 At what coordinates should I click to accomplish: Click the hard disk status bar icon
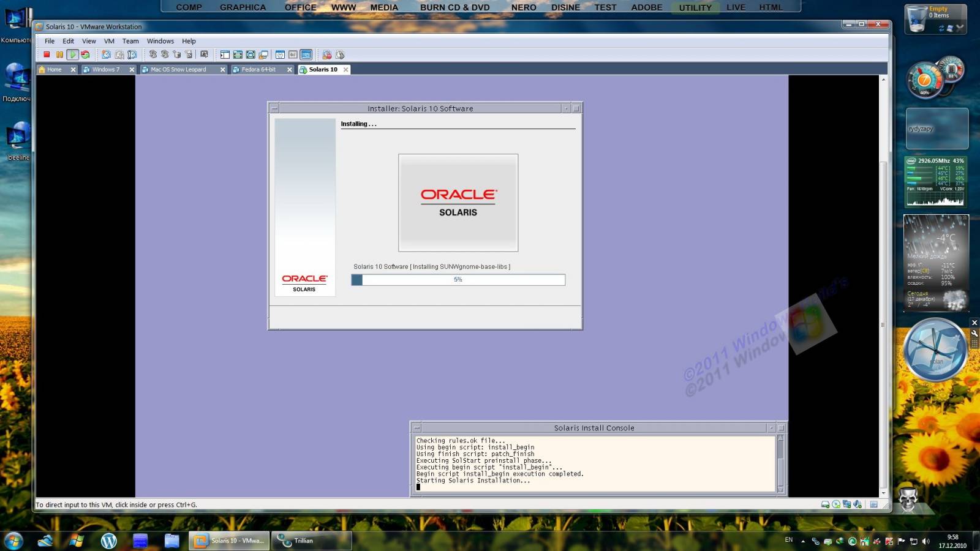tap(825, 504)
